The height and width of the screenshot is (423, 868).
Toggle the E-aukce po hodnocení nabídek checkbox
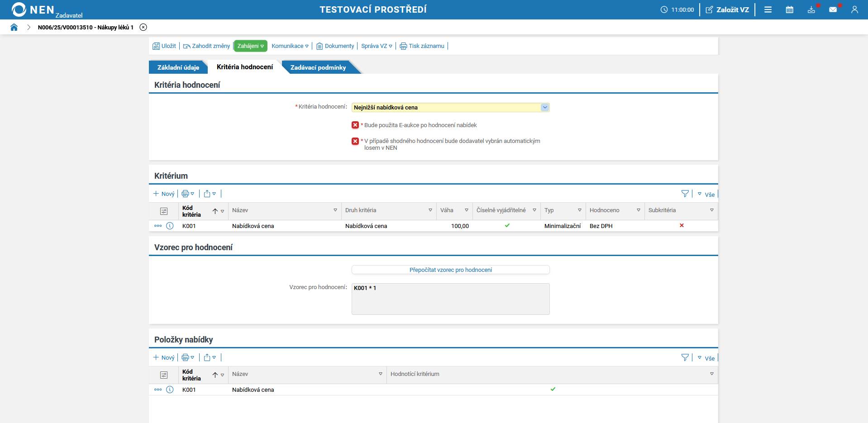coord(355,125)
